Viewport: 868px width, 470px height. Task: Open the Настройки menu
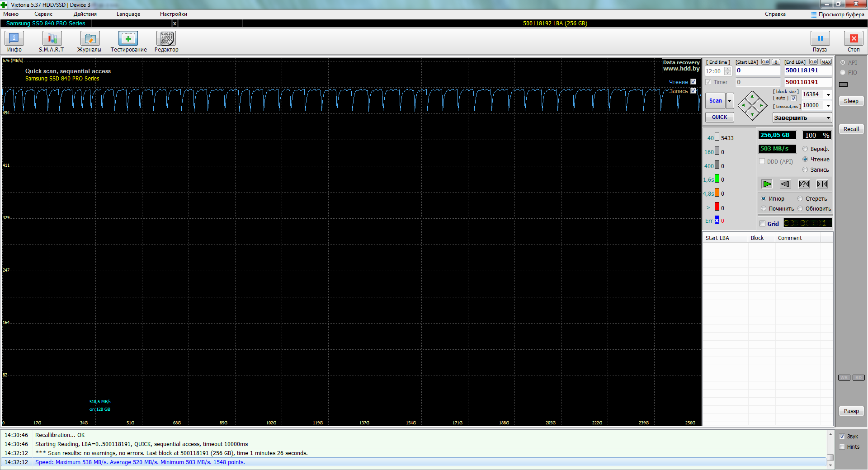pos(174,14)
